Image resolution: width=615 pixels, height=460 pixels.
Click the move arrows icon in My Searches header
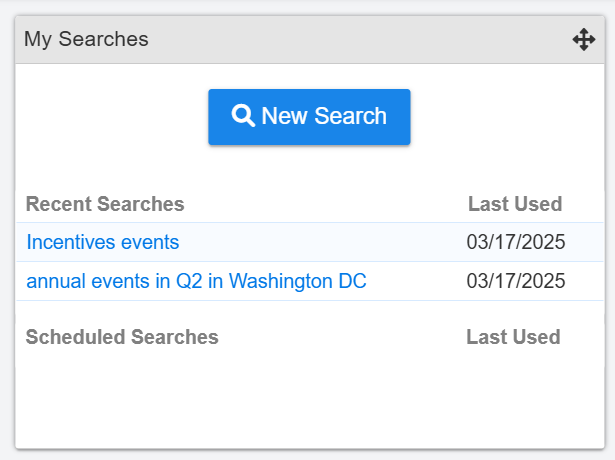(x=584, y=39)
